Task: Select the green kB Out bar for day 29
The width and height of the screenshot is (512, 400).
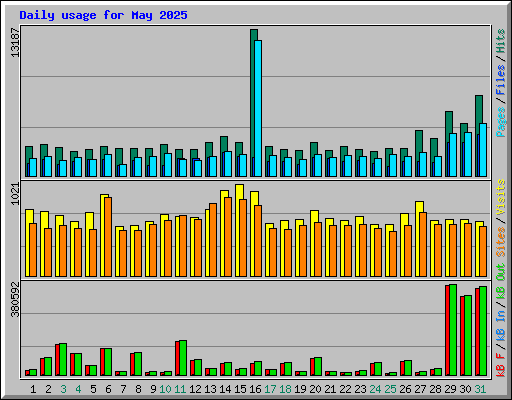Action: click(453, 330)
